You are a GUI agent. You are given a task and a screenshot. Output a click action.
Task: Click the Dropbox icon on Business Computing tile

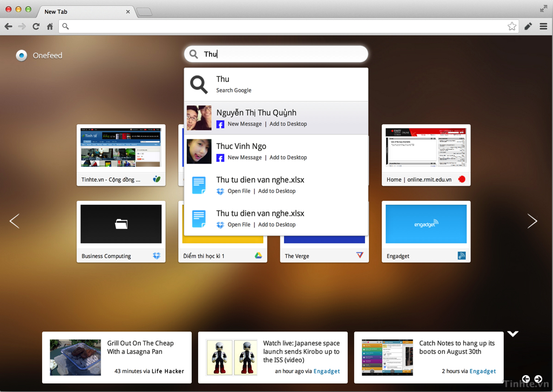coord(157,255)
